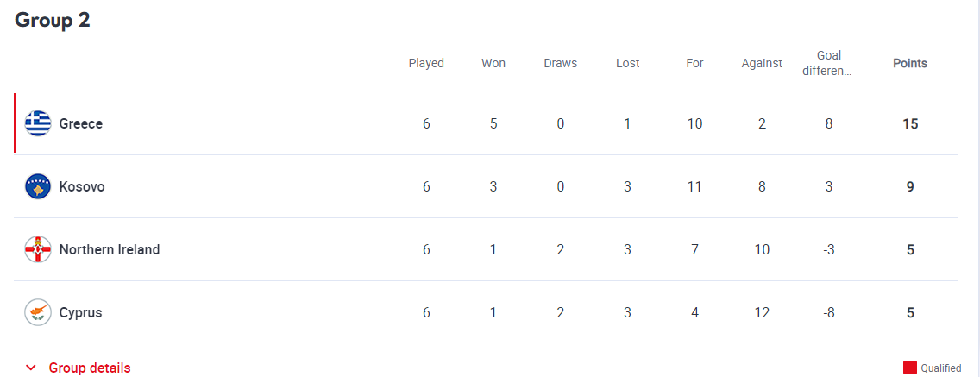
Task: Click the Won column header
Action: (x=493, y=63)
